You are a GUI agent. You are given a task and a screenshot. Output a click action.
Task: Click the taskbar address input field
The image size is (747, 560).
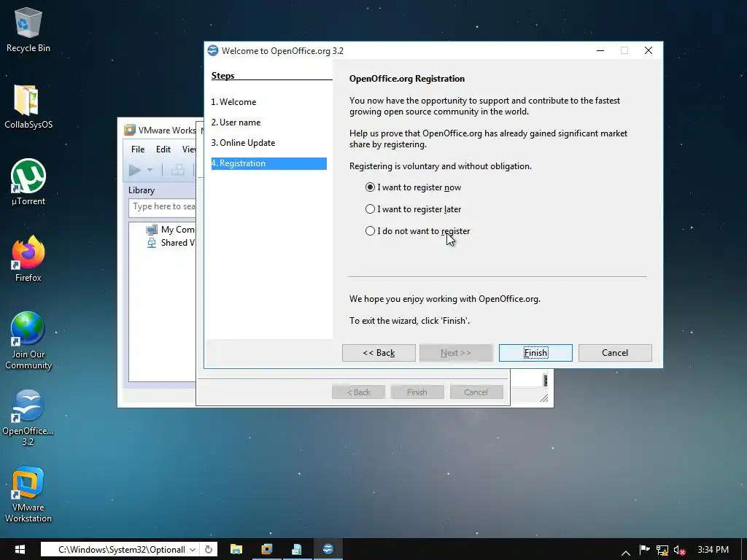(x=122, y=550)
